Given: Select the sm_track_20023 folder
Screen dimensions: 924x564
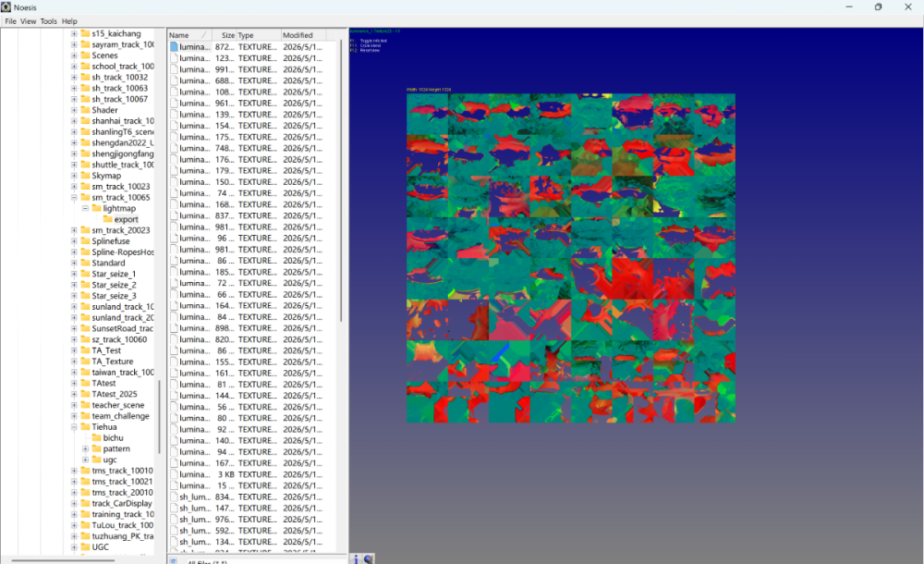Looking at the screenshot, I should pos(121,230).
